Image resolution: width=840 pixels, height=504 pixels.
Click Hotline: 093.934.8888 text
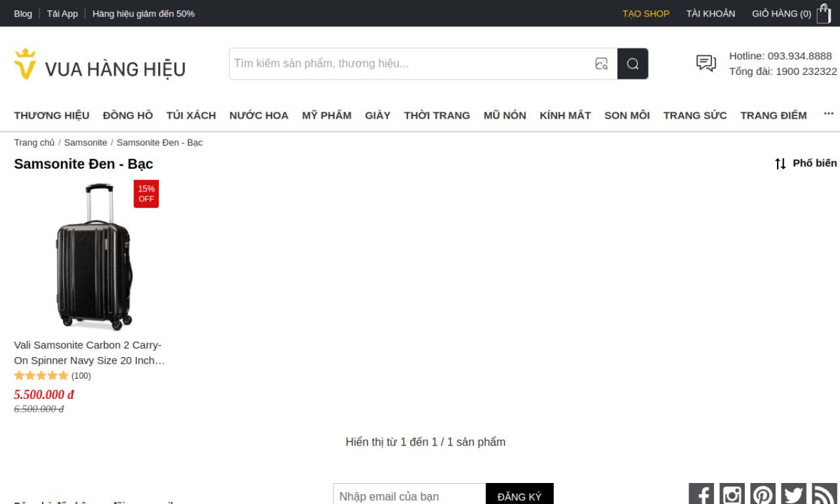tap(780, 56)
